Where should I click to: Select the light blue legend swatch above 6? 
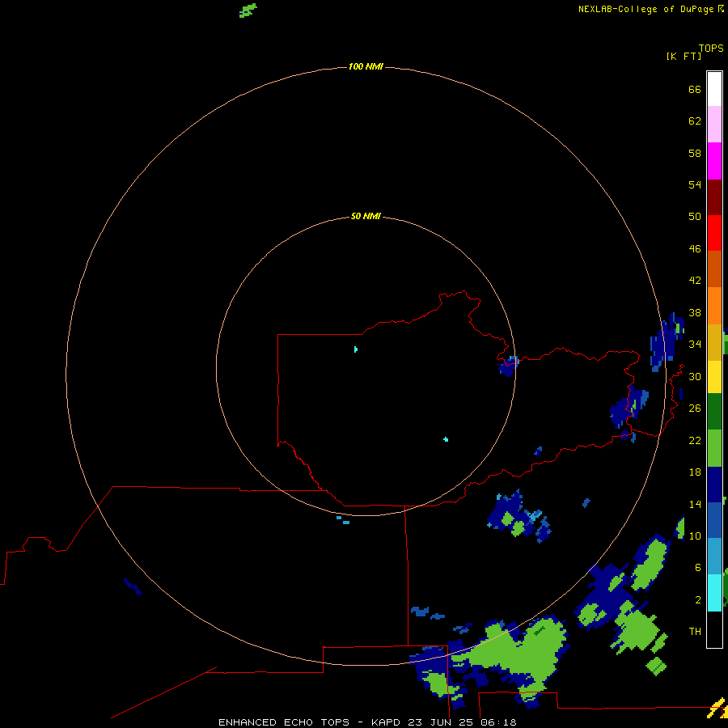tap(714, 557)
